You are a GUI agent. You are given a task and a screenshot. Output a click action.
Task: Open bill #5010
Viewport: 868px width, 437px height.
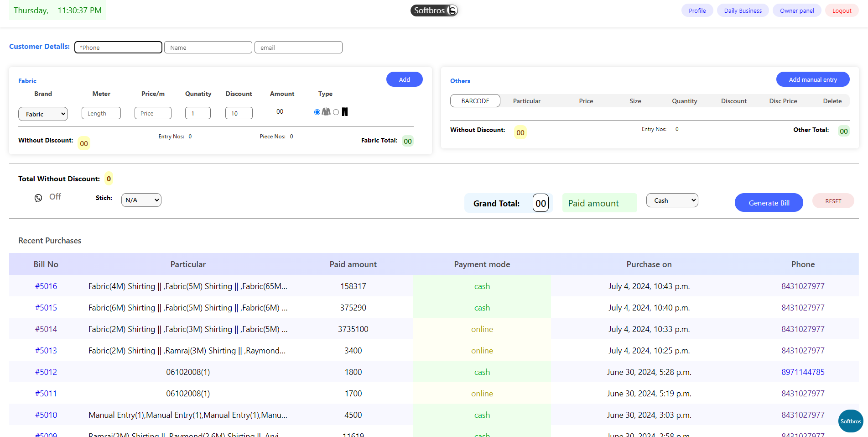click(x=46, y=415)
